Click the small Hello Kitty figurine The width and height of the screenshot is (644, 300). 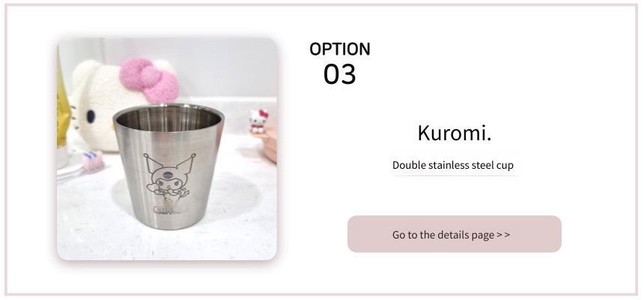258,121
